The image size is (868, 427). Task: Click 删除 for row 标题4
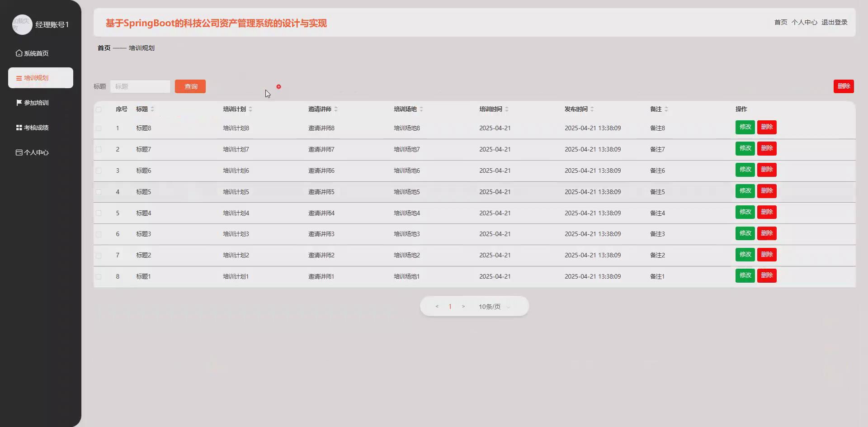point(767,212)
